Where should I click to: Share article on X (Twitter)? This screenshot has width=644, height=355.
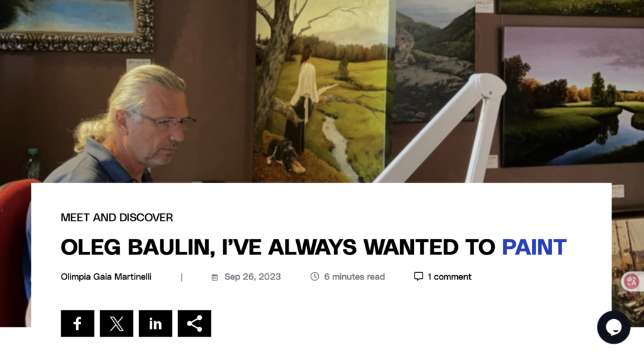coord(116,324)
